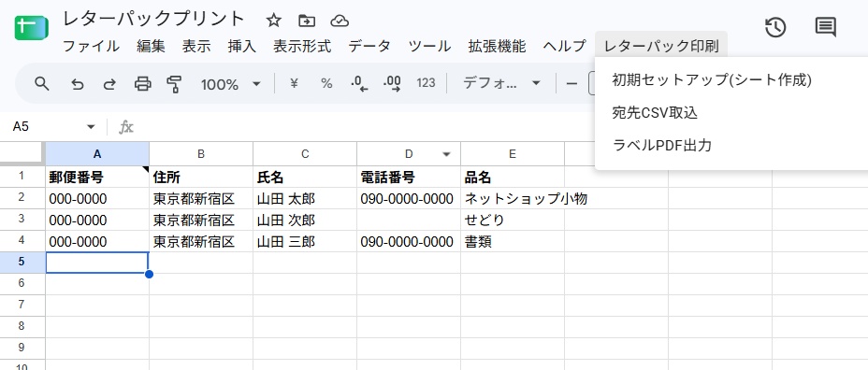Select column A header

point(97,154)
